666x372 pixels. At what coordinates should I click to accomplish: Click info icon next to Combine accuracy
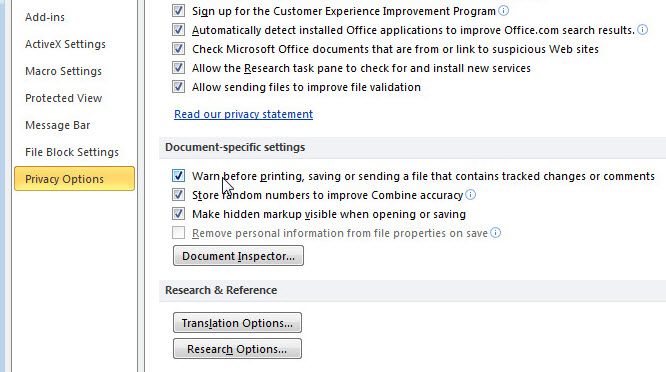click(471, 194)
